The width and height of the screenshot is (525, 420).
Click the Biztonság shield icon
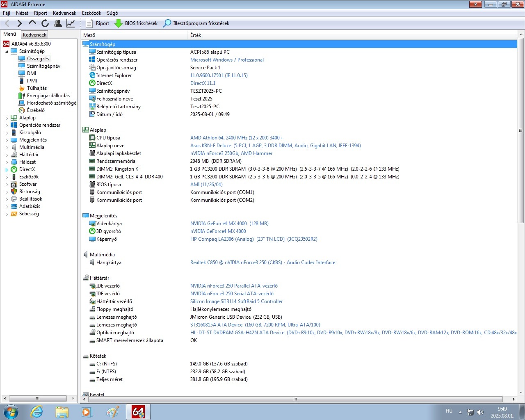click(14, 192)
